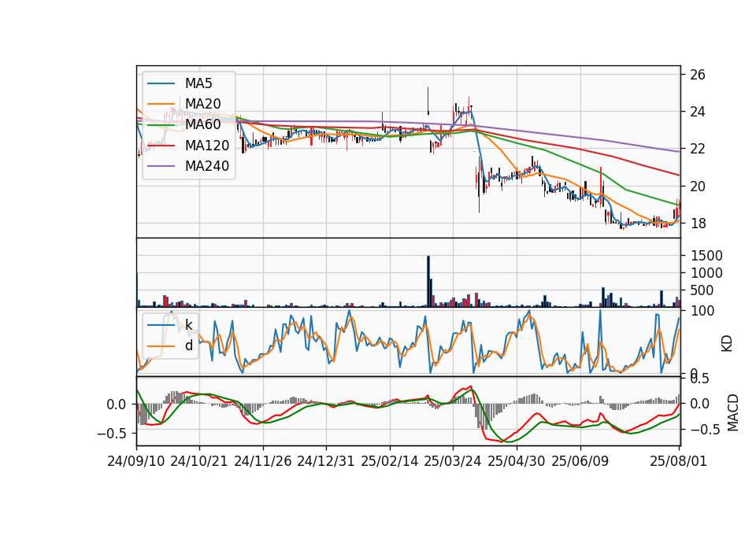Click the MA5 legend label
The image size is (756, 543).
(198, 83)
